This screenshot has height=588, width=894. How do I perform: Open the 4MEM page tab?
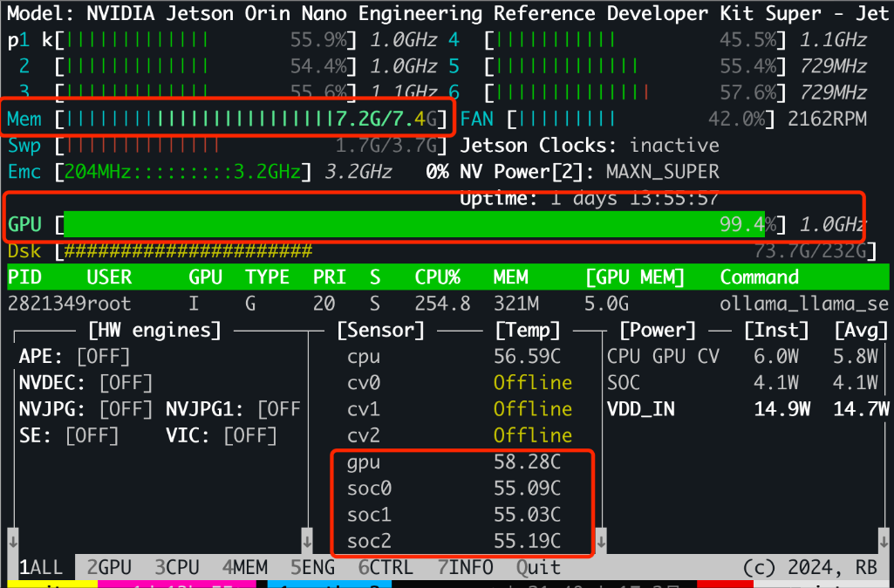244,567
